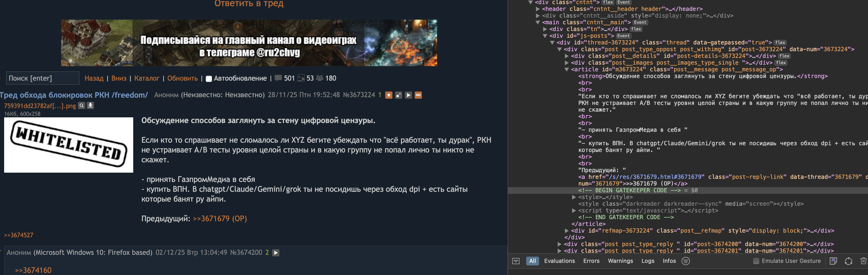
Task: Collapse the thread-3673224 div node
Action: [552, 43]
